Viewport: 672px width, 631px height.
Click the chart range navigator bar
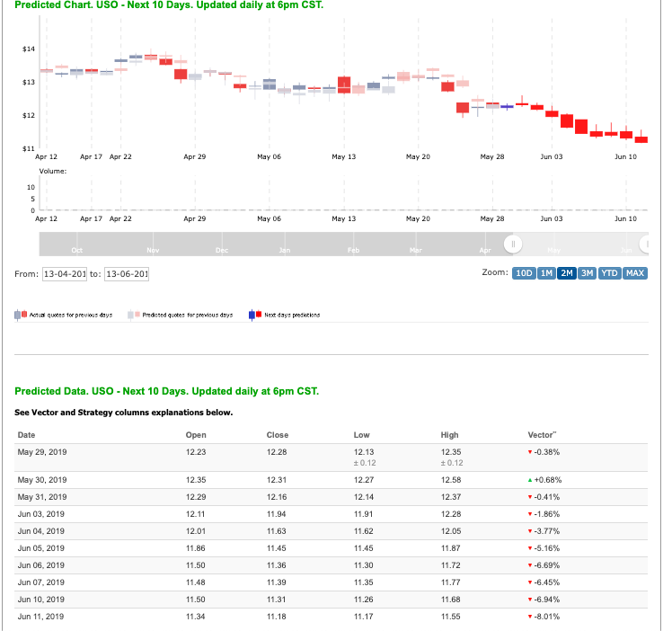pyautogui.click(x=344, y=244)
